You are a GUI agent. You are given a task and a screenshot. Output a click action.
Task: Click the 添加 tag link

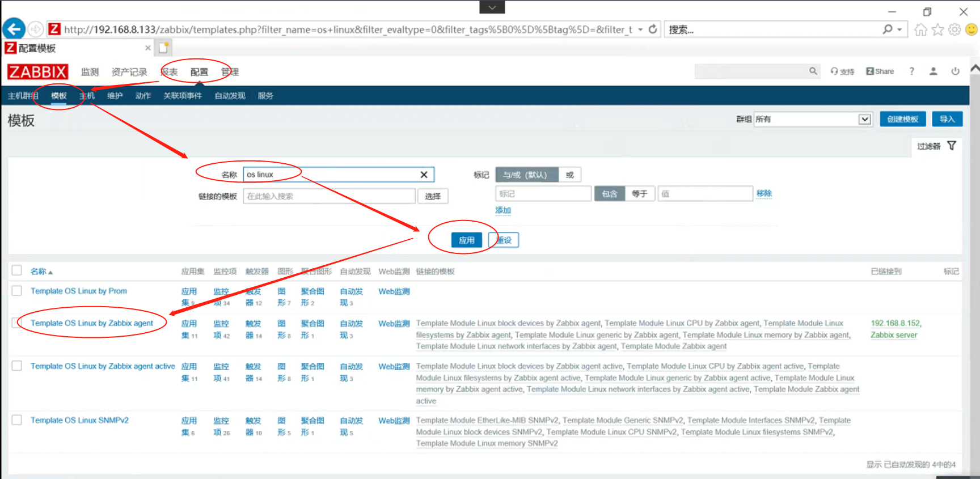[503, 210]
